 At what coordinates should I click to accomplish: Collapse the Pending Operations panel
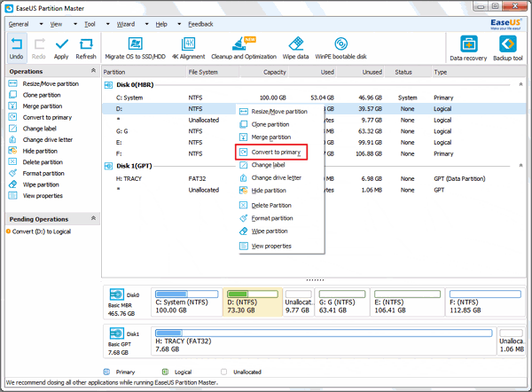click(93, 218)
